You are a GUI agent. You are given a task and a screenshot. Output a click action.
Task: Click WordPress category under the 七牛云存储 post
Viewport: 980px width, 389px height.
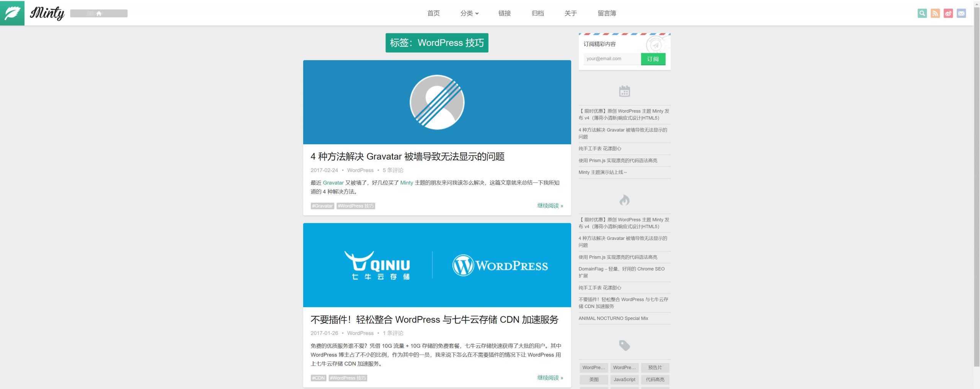point(360,333)
